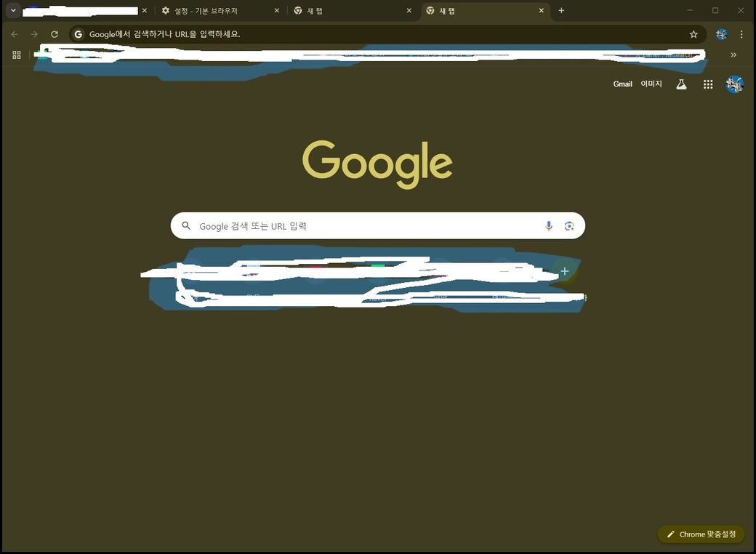Screen dimensions: 756x554
Task: Open the Gmail link
Action: 622,84
